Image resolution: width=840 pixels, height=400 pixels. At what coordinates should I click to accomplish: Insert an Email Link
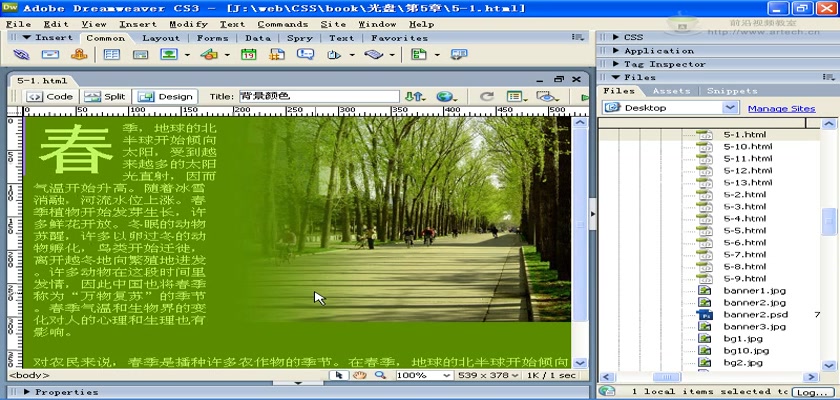tap(50, 55)
